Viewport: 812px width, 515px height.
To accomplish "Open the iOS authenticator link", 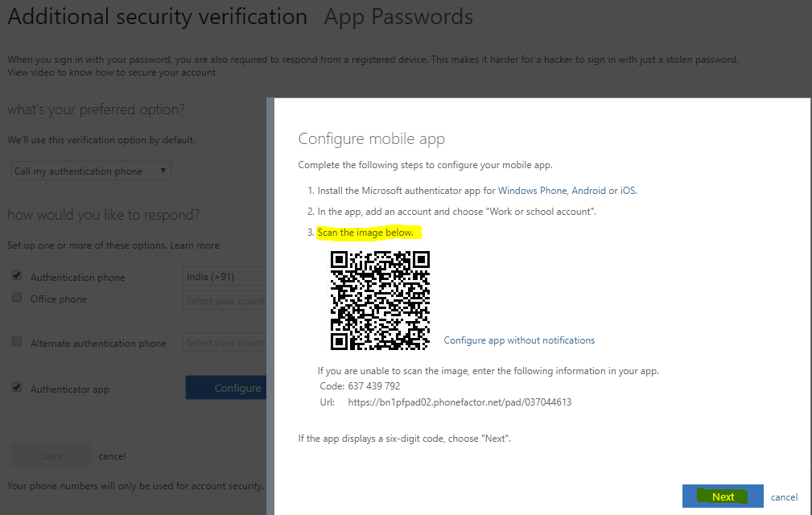I will point(628,191).
